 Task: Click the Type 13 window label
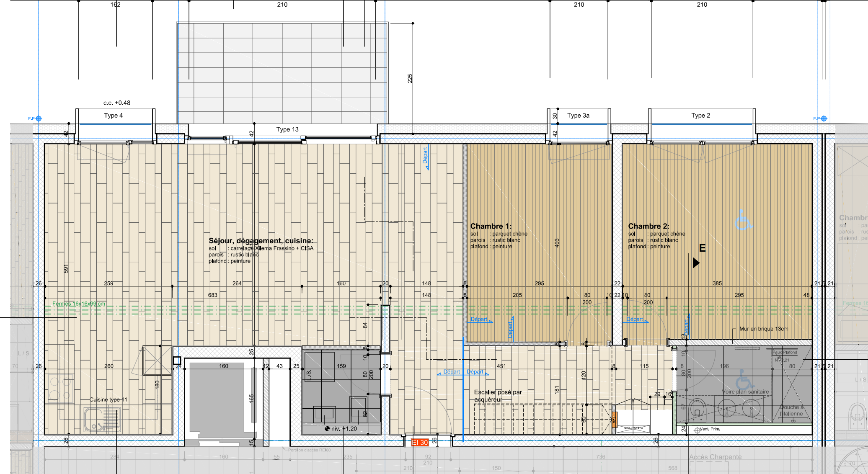[x=287, y=129]
